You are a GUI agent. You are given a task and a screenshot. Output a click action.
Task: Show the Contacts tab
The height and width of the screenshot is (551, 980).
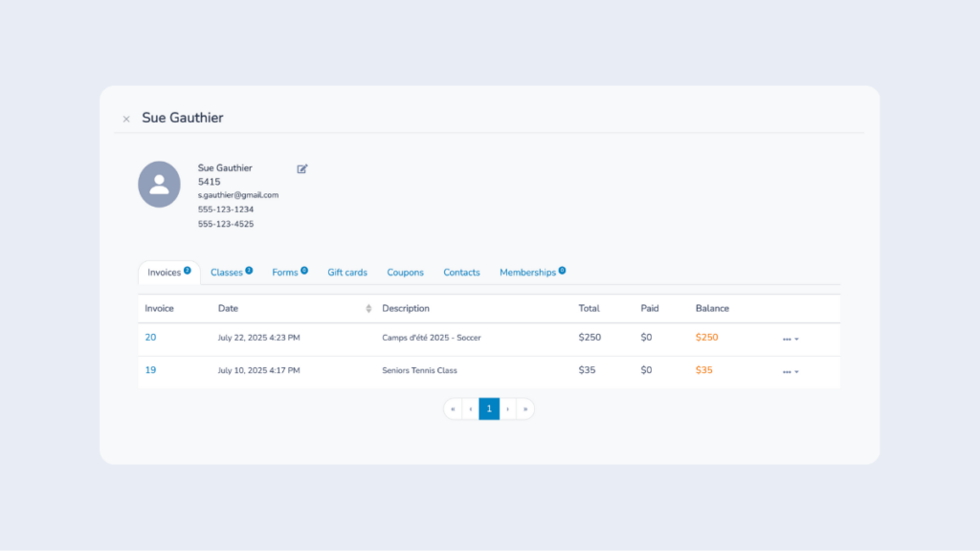pos(461,273)
